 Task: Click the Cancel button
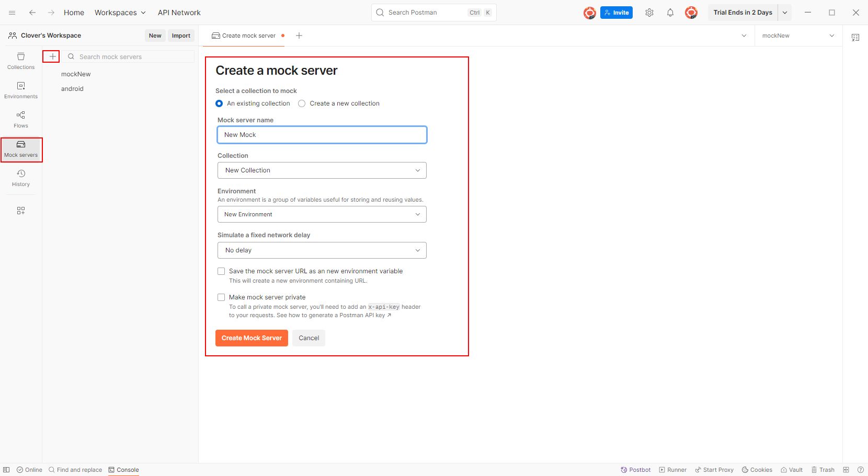(309, 338)
